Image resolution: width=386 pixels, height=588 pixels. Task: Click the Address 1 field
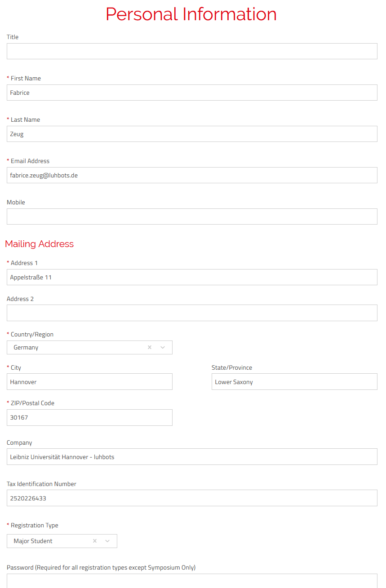click(192, 277)
